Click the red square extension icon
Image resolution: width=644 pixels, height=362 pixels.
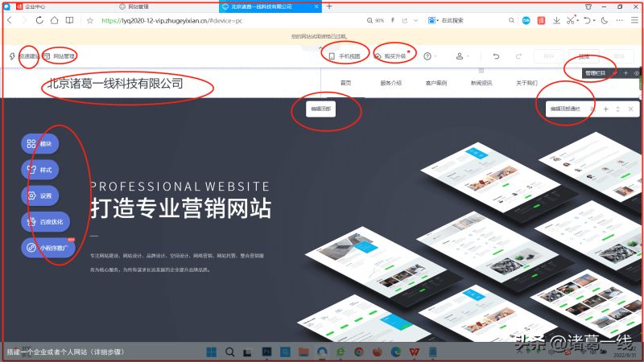tap(541, 21)
